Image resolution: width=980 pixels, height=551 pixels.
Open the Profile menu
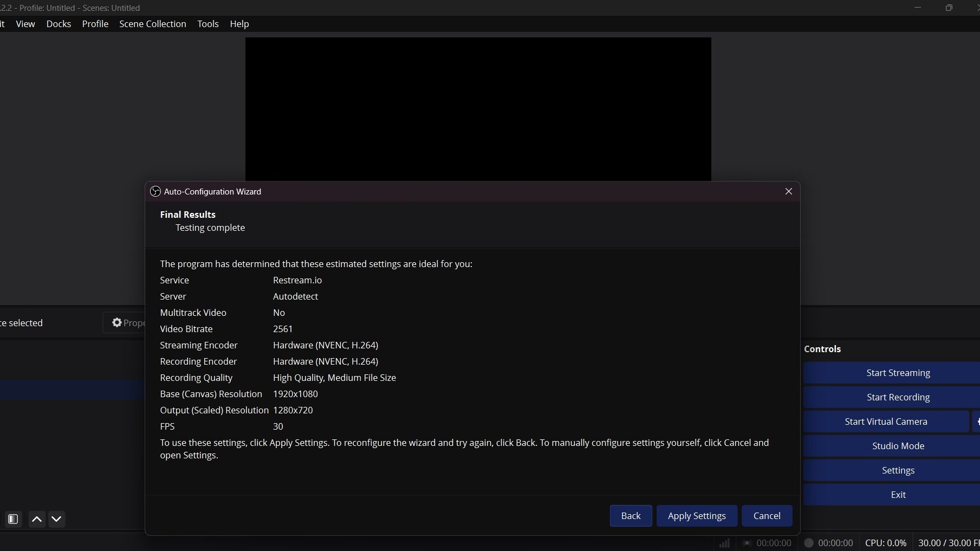coord(95,24)
